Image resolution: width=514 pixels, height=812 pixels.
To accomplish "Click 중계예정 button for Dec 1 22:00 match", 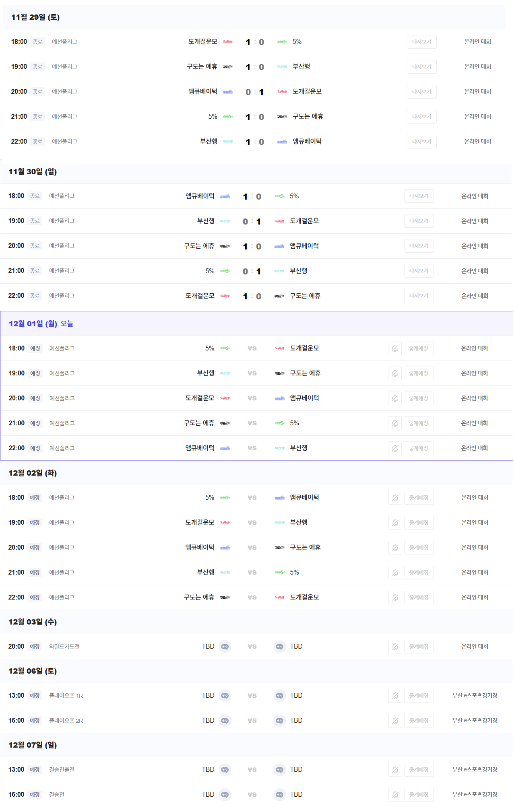I will [x=418, y=448].
